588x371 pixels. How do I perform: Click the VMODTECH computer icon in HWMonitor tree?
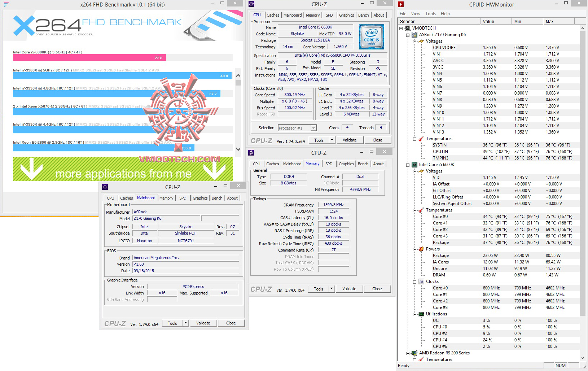click(408, 28)
